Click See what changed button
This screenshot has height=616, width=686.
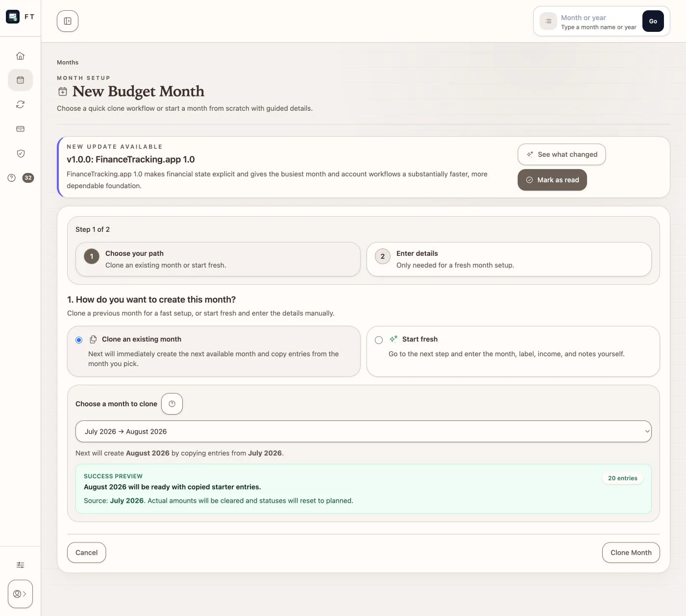[562, 154]
